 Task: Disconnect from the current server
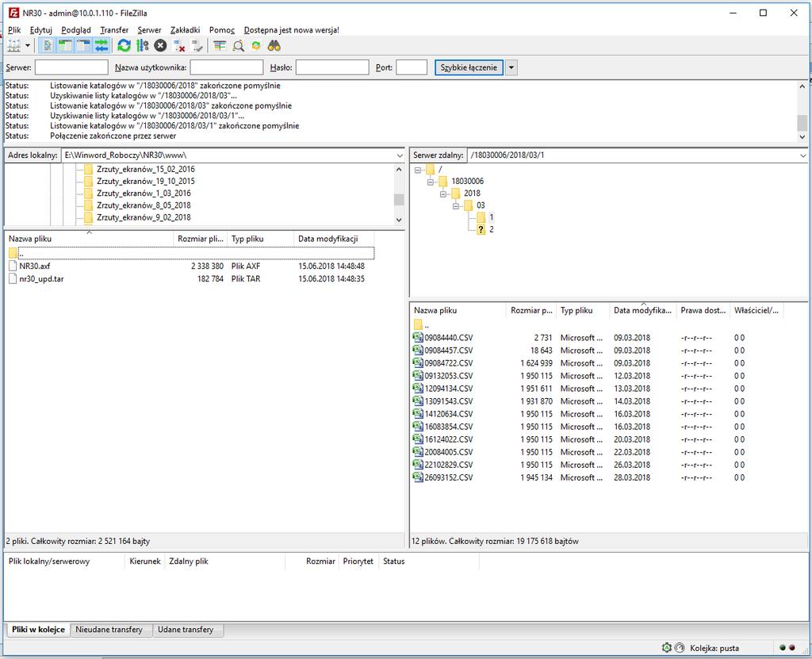(x=179, y=46)
